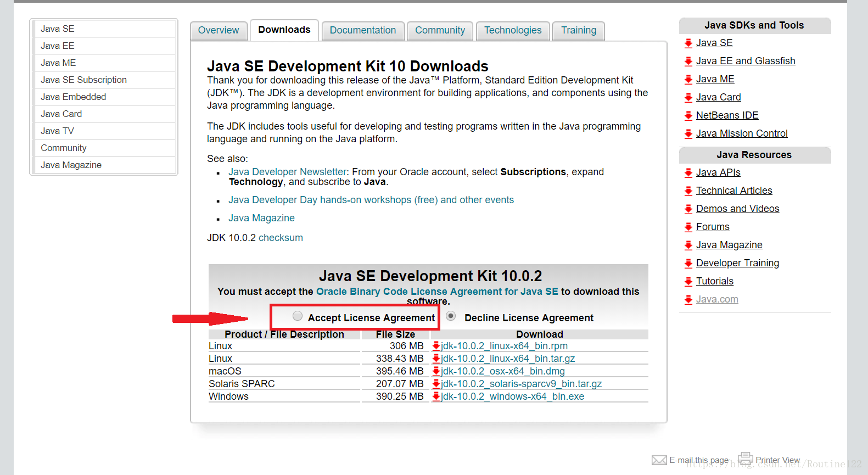868x475 pixels.
Task: Switch to the Community tab
Action: click(x=440, y=30)
